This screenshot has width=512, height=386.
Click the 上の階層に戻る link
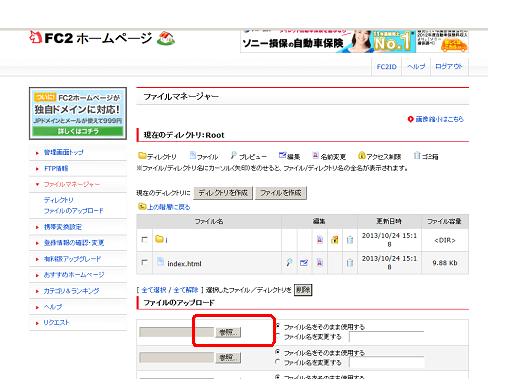[x=169, y=207]
